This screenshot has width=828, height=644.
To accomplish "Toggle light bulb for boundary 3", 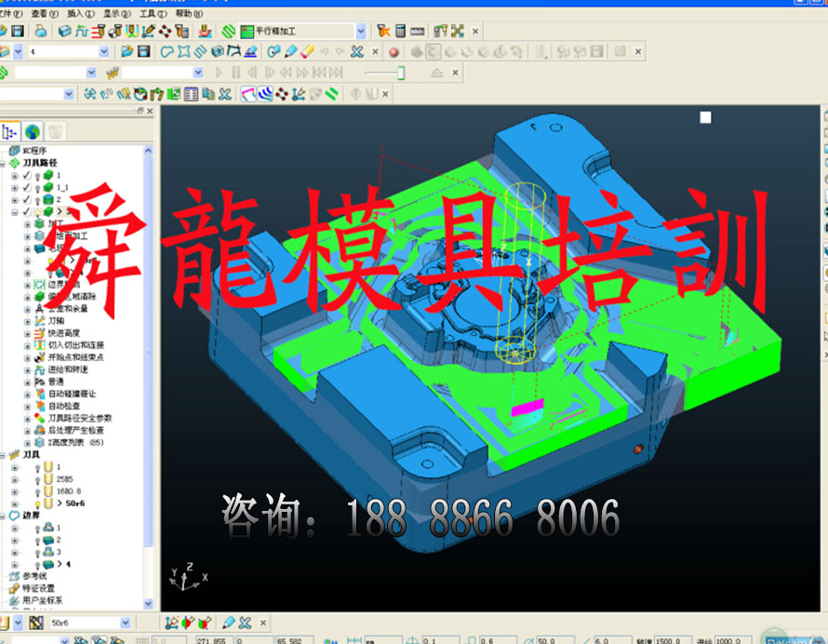I will click(37, 552).
